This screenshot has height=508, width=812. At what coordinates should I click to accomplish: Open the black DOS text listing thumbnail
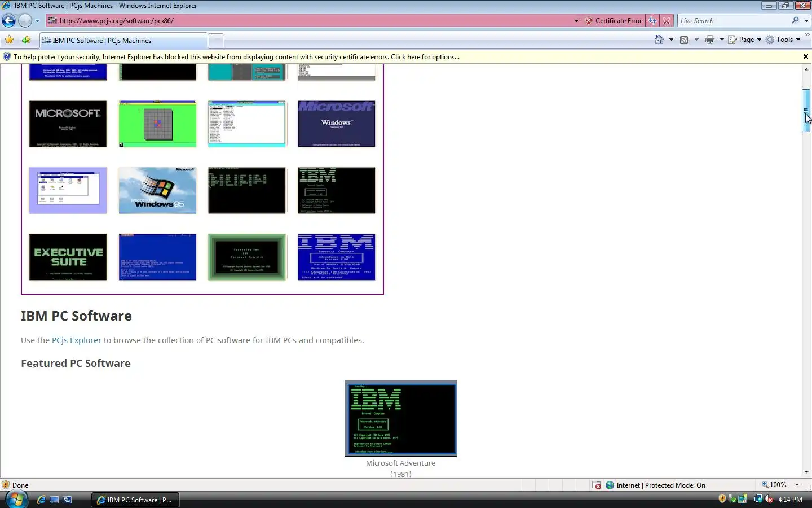tap(247, 190)
